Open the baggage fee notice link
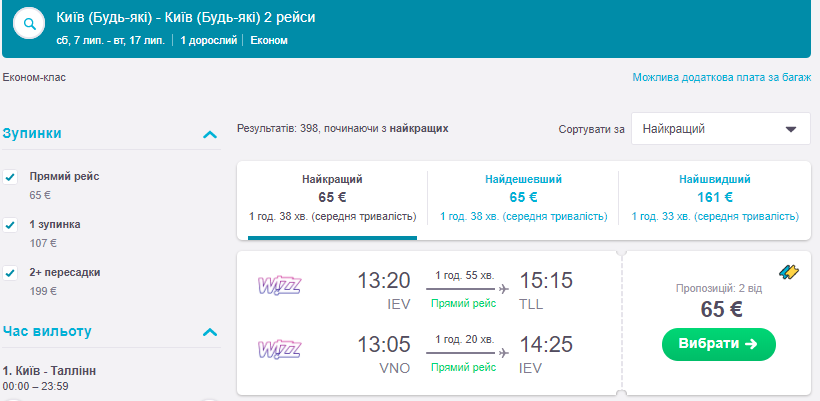The image size is (820, 401). coord(720,77)
